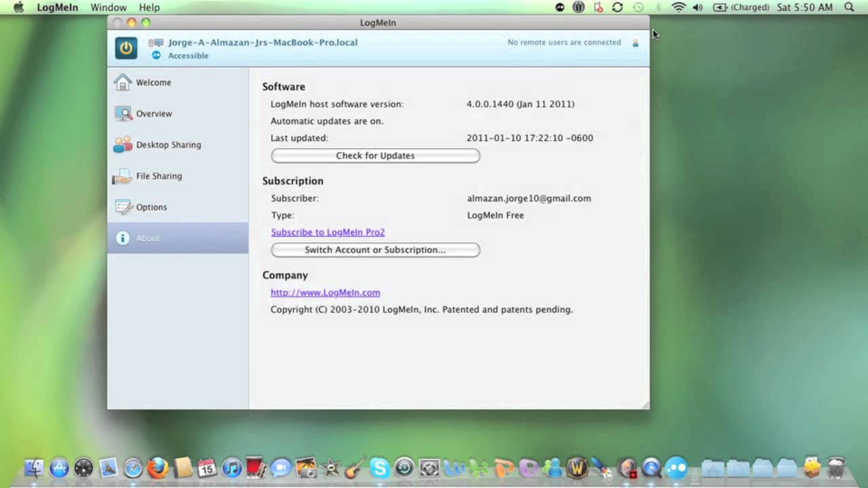Viewport: 868px width, 488px height.
Task: Click the LogMeIn power button icon
Action: (126, 48)
